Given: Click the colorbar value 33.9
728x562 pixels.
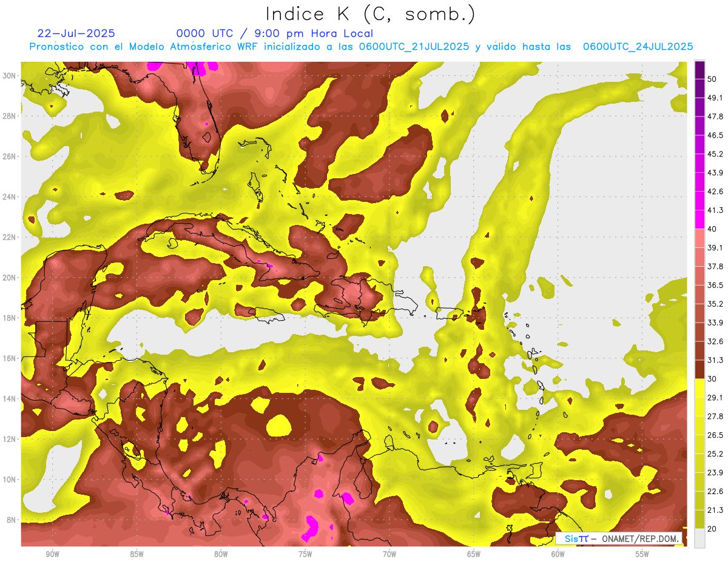Looking at the screenshot, I should coord(716,323).
